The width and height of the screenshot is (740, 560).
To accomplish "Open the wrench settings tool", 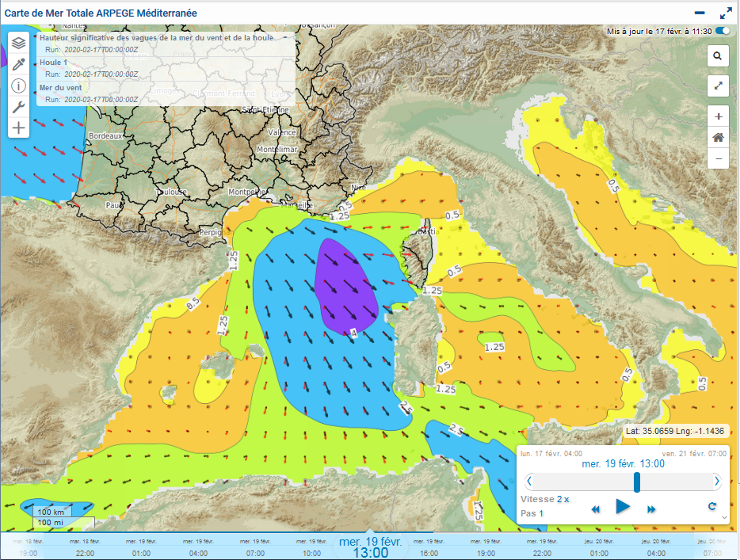I will point(18,106).
